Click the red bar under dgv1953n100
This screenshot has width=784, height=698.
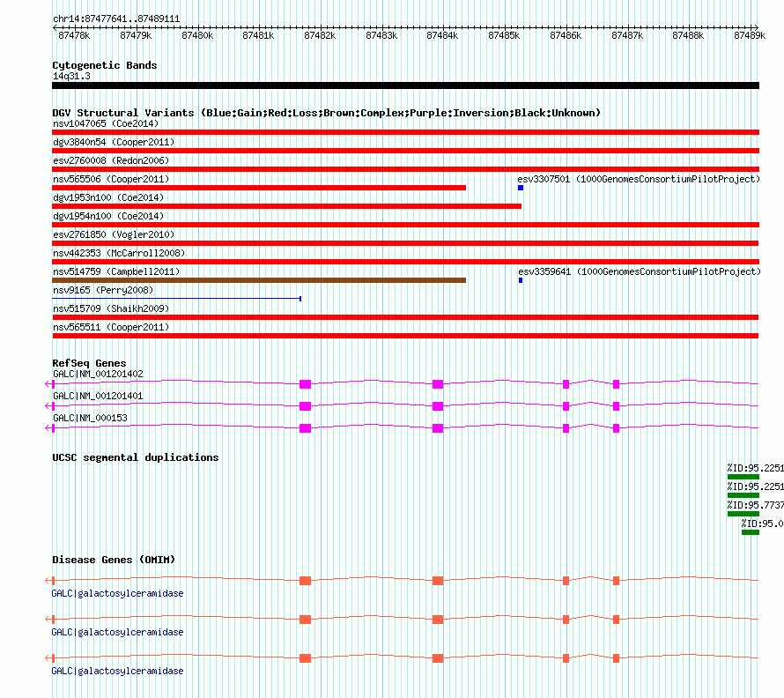[x=286, y=206]
